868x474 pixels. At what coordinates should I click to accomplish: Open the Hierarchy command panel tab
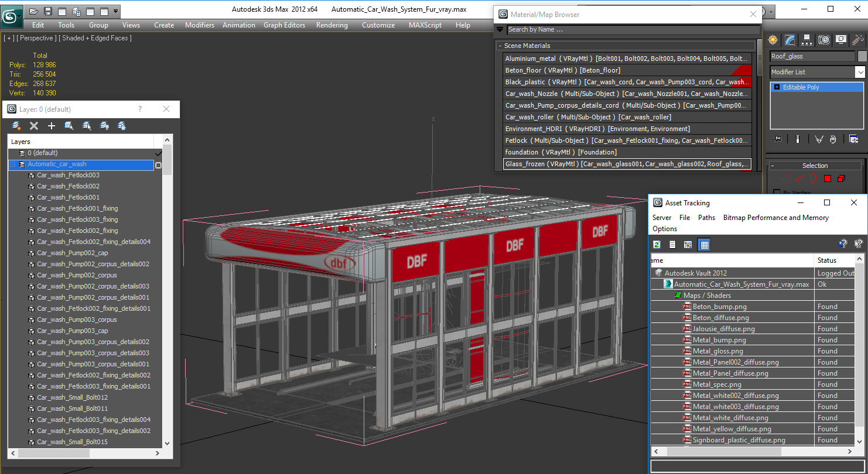click(x=807, y=40)
